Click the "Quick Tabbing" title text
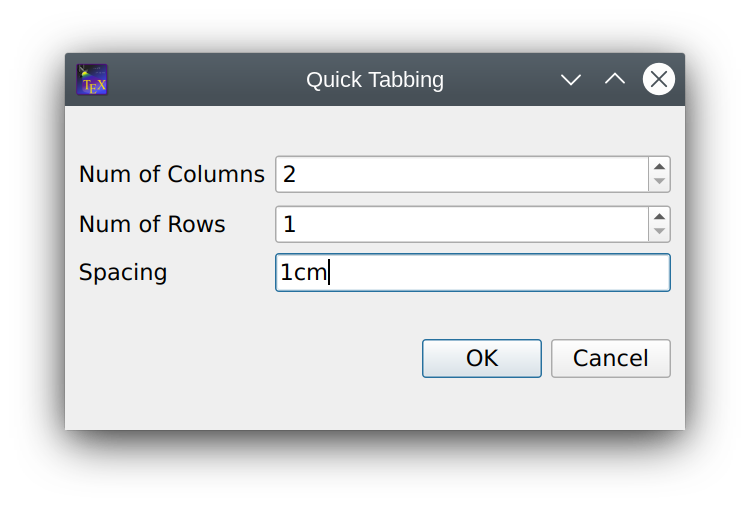The height and width of the screenshot is (507, 750). [375, 80]
